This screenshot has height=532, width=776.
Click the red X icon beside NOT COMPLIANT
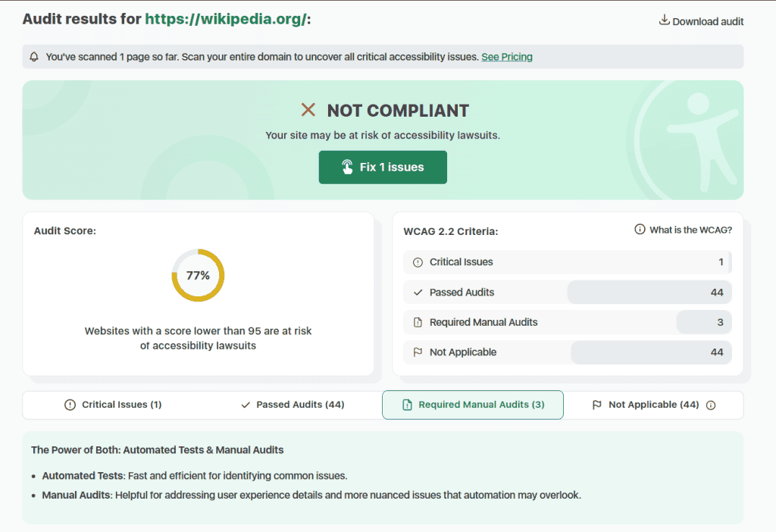[308, 110]
